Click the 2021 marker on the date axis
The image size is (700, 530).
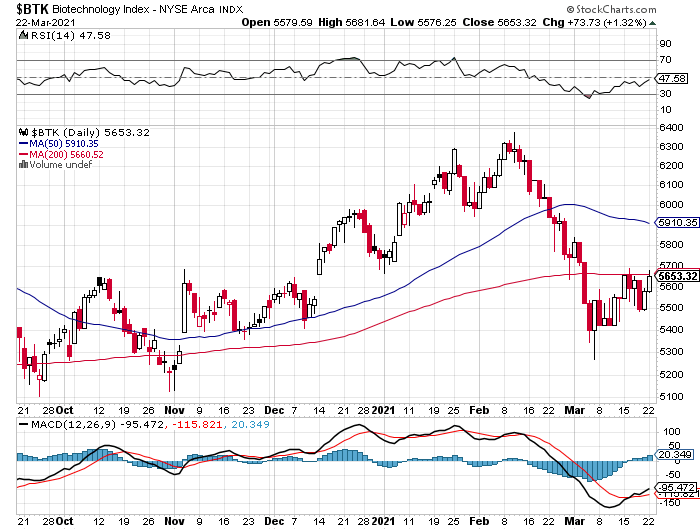[x=385, y=409]
